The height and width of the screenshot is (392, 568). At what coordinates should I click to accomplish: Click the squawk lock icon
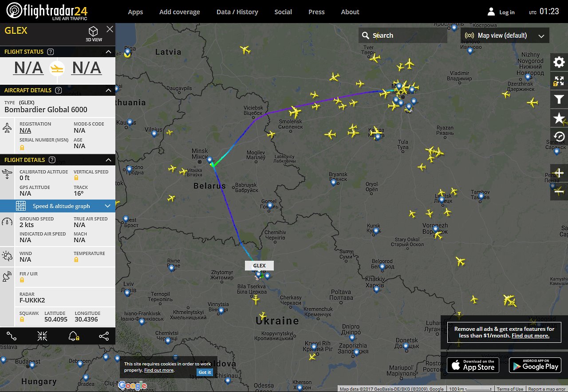click(22, 319)
